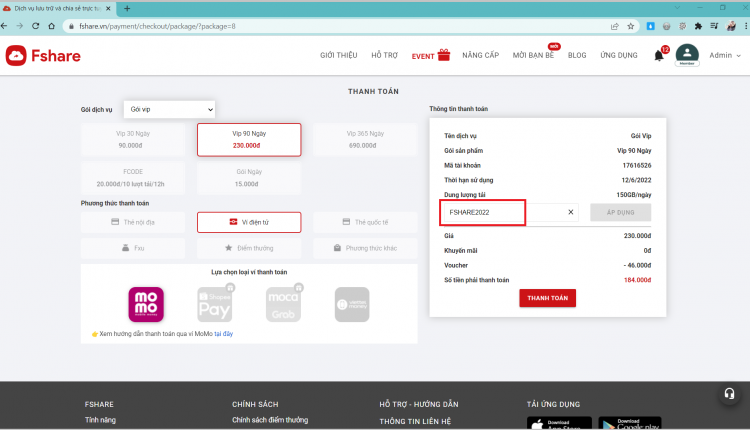Open the Chrome menu dots

pos(745,26)
